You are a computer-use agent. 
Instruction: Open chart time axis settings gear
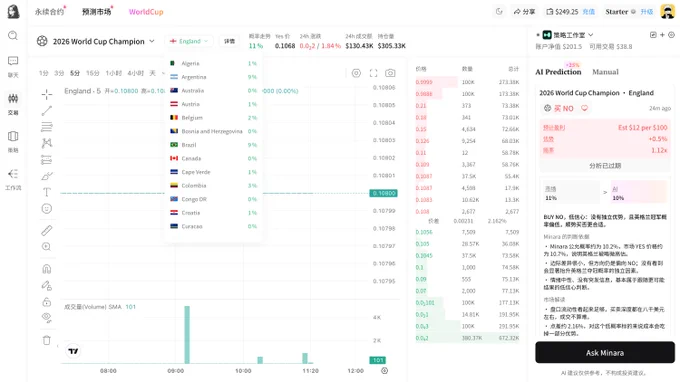pos(384,371)
